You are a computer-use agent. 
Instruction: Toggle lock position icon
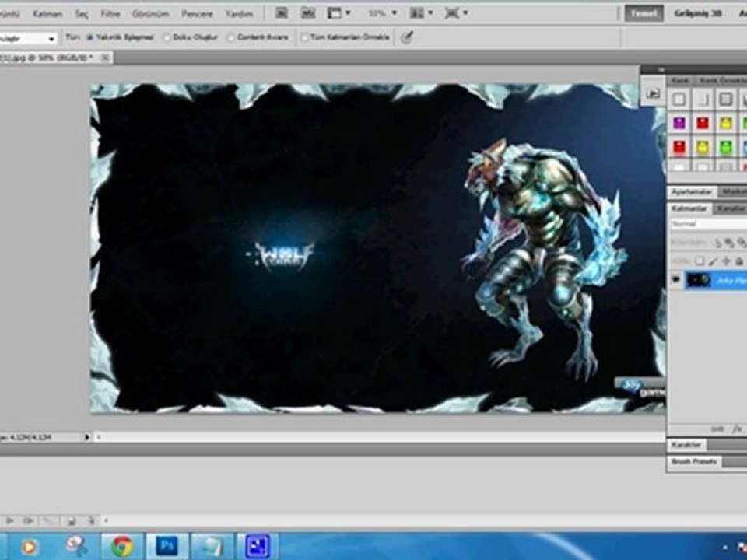pos(726,261)
